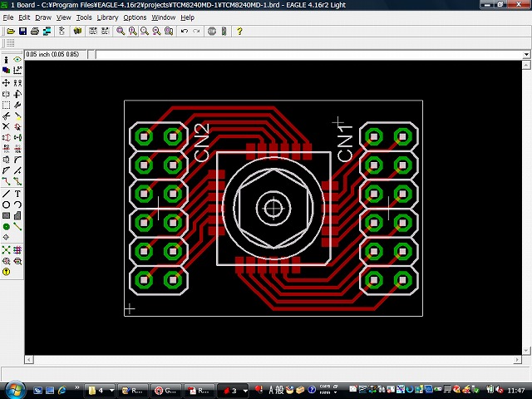The width and height of the screenshot is (532, 399).
Task: Open the Draw menu
Action: click(x=43, y=17)
